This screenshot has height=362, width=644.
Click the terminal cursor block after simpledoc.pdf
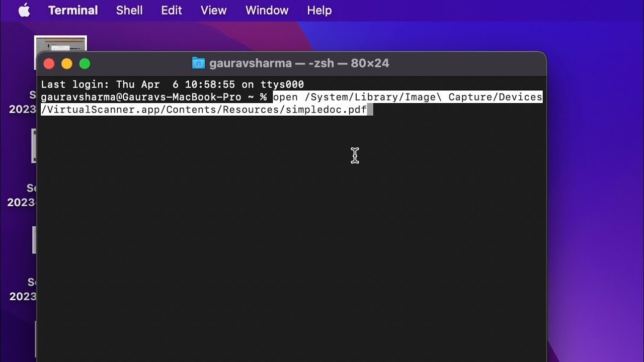(370, 110)
